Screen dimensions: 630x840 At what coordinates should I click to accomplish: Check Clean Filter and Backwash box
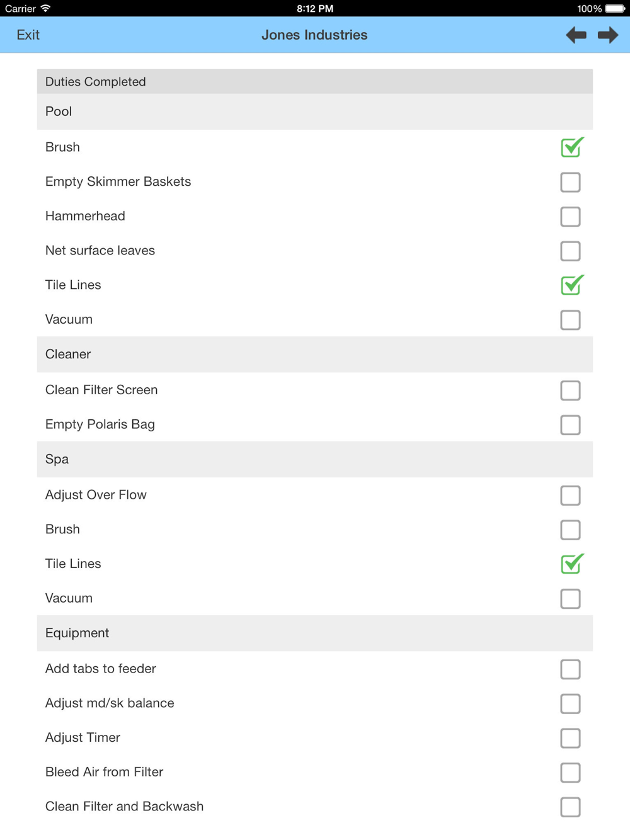pyautogui.click(x=570, y=807)
